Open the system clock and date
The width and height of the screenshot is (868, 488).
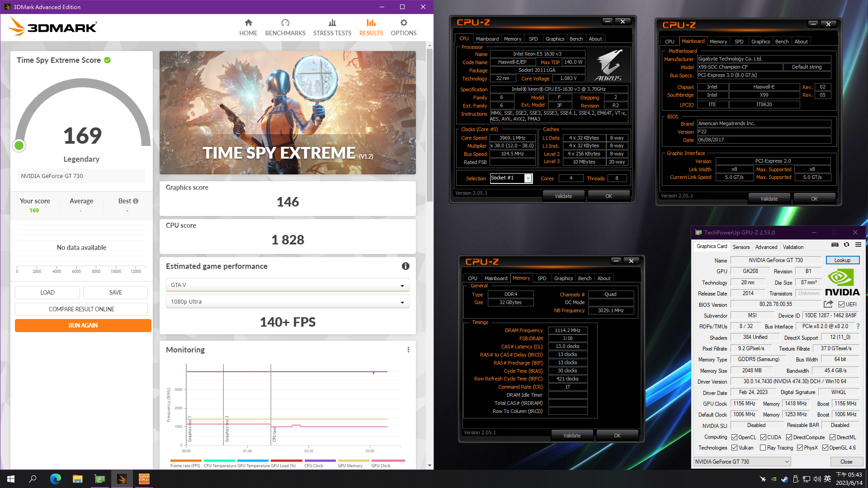click(x=849, y=479)
